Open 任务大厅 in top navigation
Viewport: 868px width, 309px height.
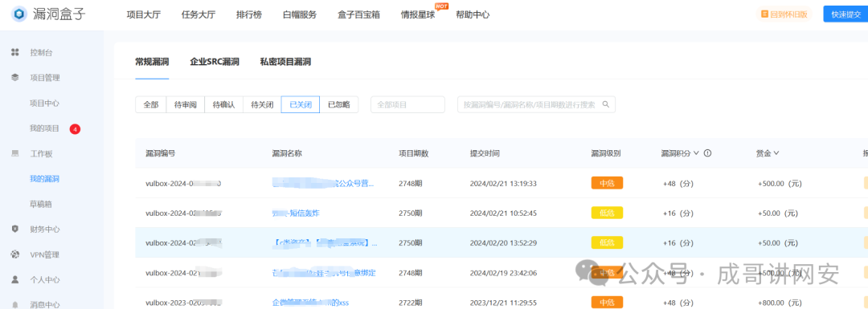coord(199,15)
